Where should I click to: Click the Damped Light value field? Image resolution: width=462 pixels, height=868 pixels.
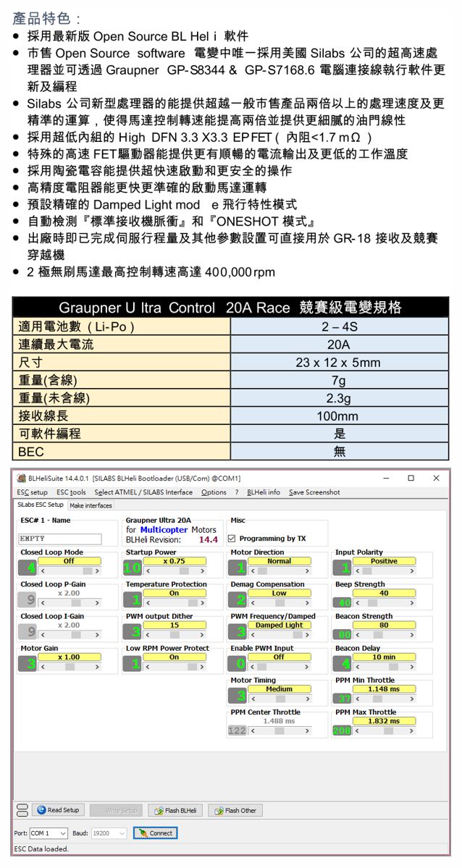point(279,625)
